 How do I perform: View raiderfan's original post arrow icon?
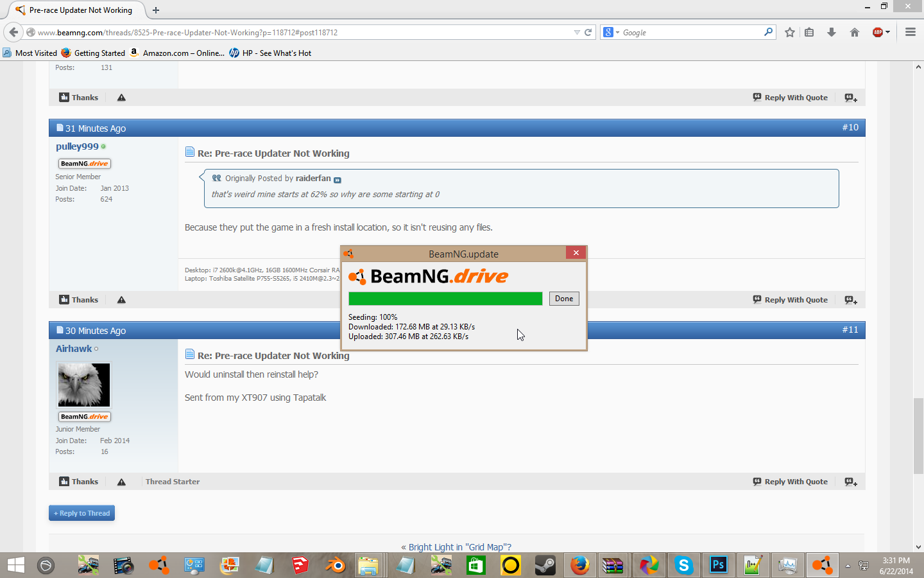coord(338,180)
